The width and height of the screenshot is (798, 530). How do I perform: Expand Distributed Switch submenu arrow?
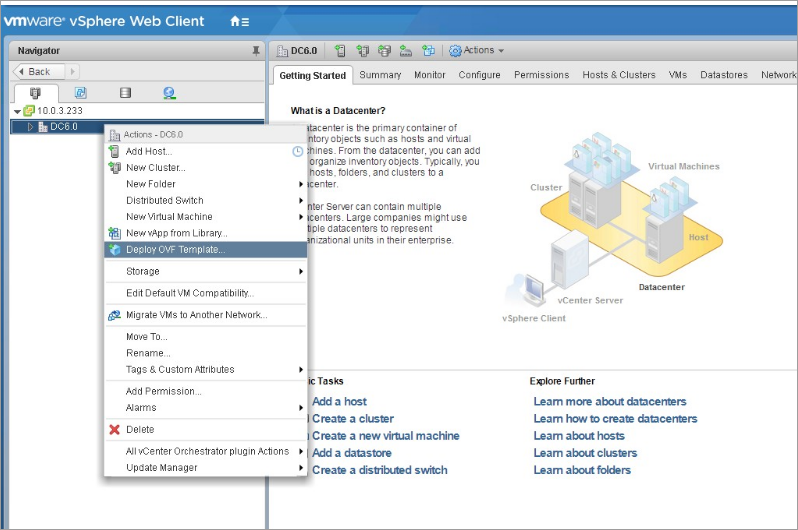pyautogui.click(x=301, y=201)
